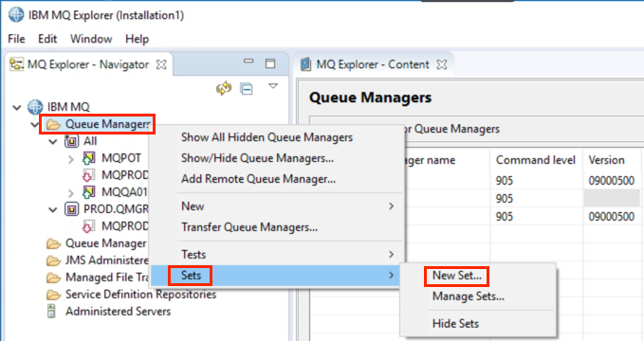Click the MQPROD icon under PROD.QMGR
This screenshot has width=644, height=341.
[88, 226]
